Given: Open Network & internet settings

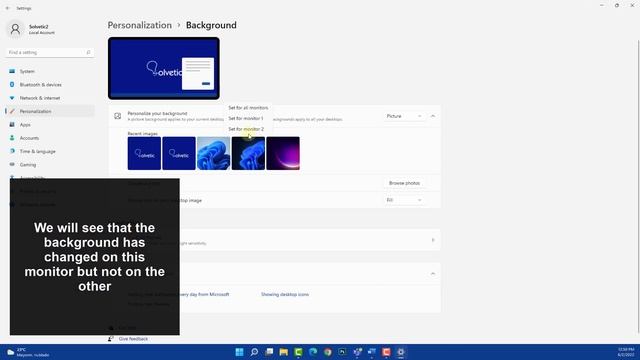Looking at the screenshot, I should [50, 98].
